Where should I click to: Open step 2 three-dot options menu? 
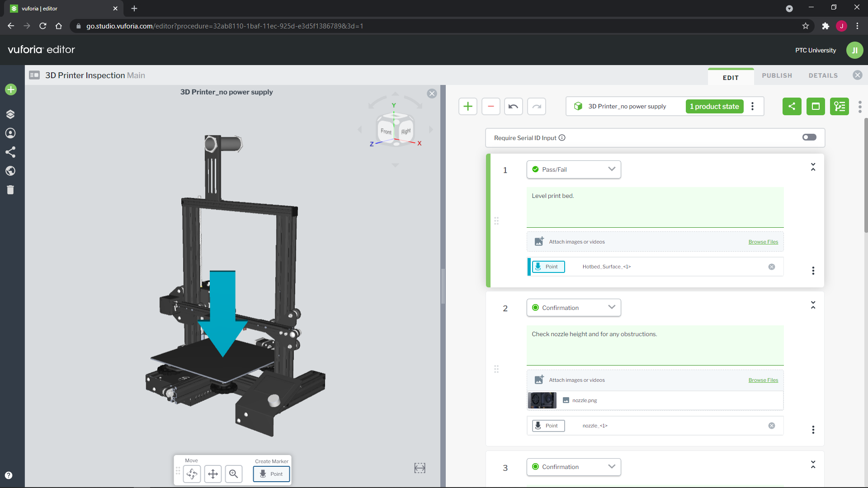tap(813, 430)
